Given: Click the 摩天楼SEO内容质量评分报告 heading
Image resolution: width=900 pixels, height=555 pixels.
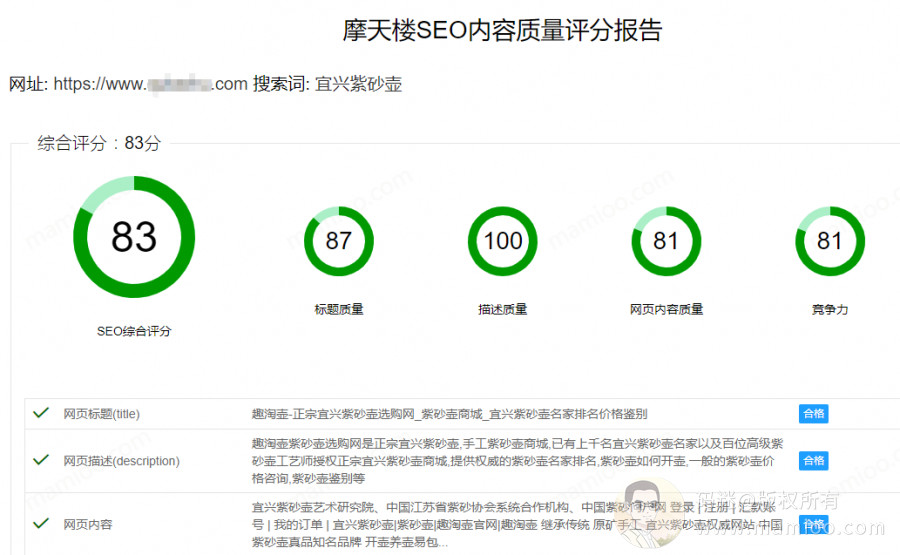Looking at the screenshot, I should pos(502,30).
